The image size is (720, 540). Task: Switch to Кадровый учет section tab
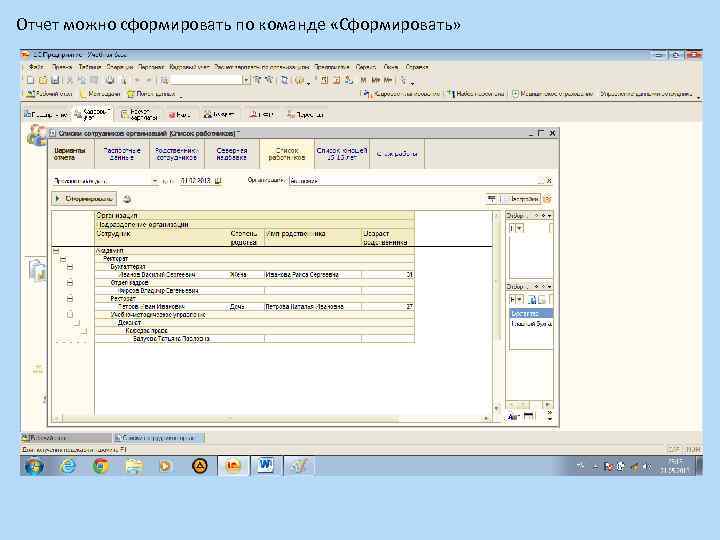(93, 114)
